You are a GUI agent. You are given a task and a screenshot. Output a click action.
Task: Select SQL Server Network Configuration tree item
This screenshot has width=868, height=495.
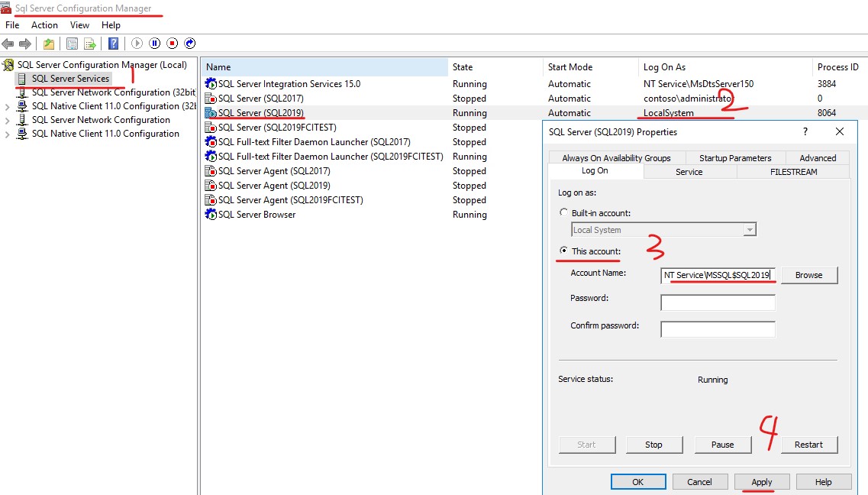(x=101, y=120)
